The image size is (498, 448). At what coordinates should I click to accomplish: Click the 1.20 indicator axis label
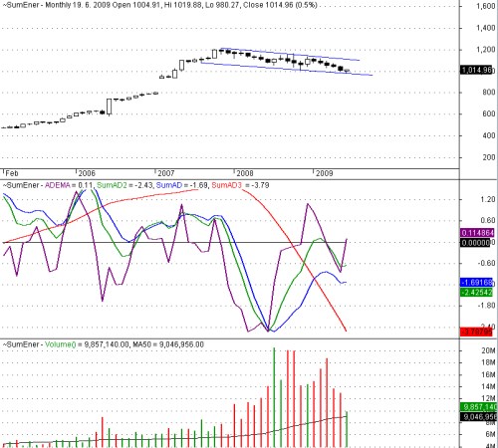click(x=487, y=199)
